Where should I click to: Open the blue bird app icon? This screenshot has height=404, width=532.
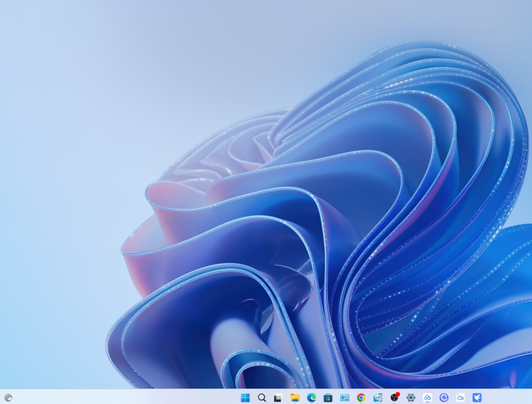click(477, 397)
